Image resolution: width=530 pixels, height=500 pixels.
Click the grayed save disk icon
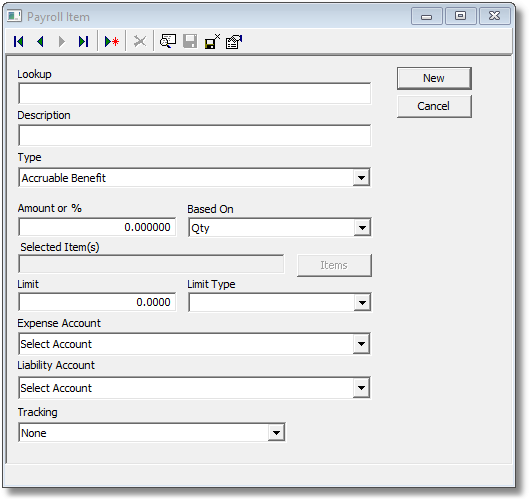pos(190,42)
